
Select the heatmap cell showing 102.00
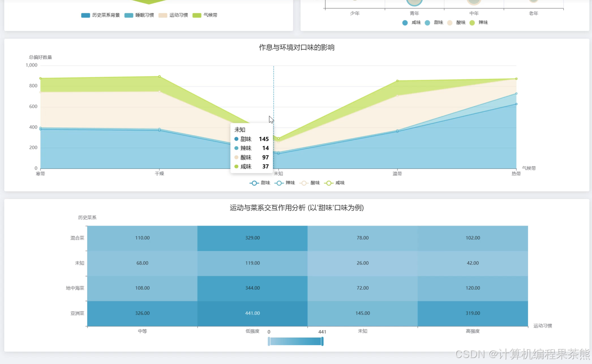(473, 238)
